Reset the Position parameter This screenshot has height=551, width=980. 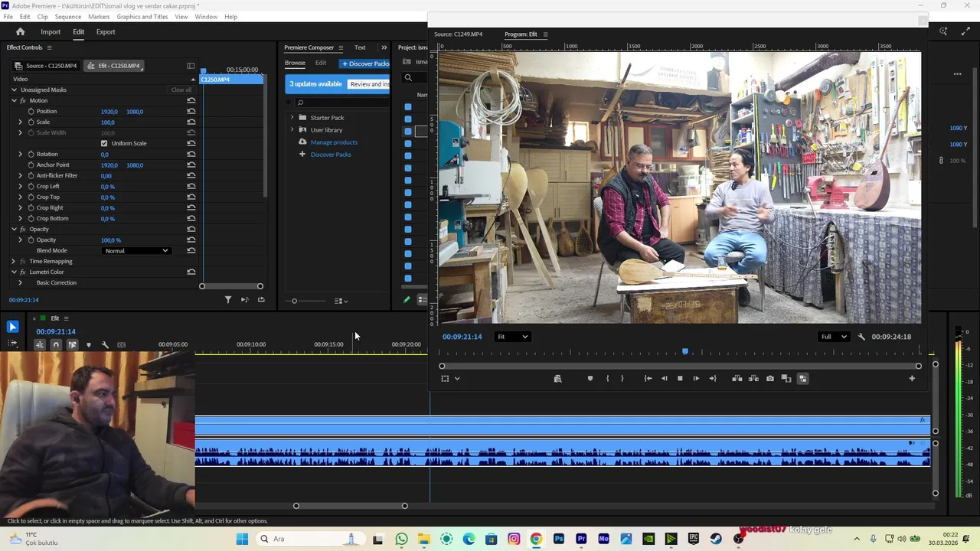pyautogui.click(x=191, y=111)
